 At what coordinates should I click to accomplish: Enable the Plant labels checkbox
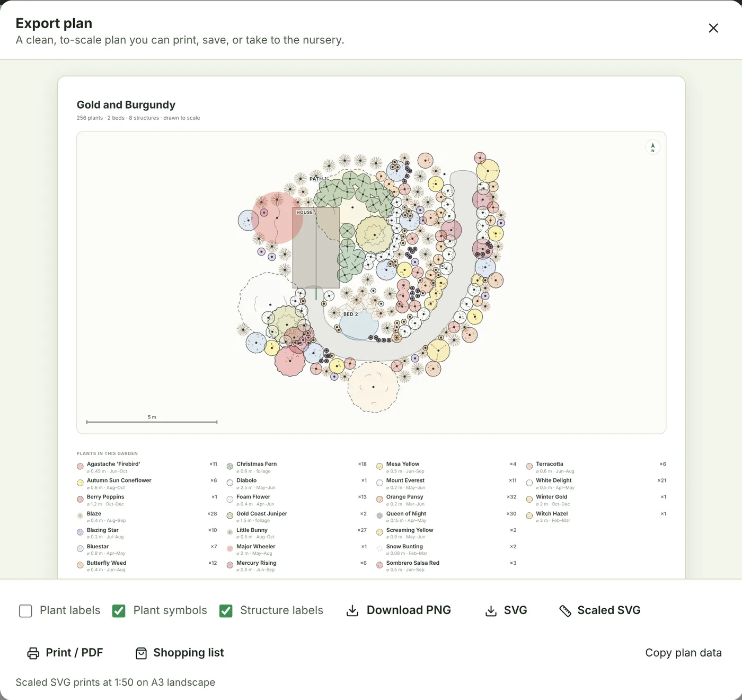tap(25, 611)
